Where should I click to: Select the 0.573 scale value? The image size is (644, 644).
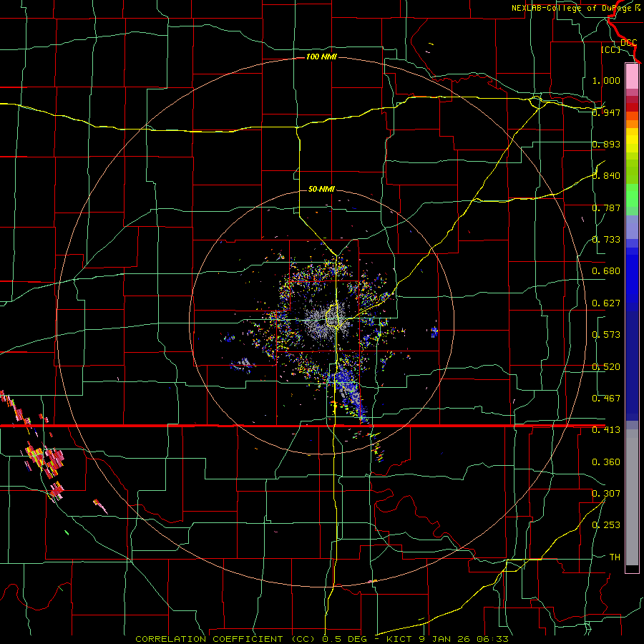pos(606,335)
